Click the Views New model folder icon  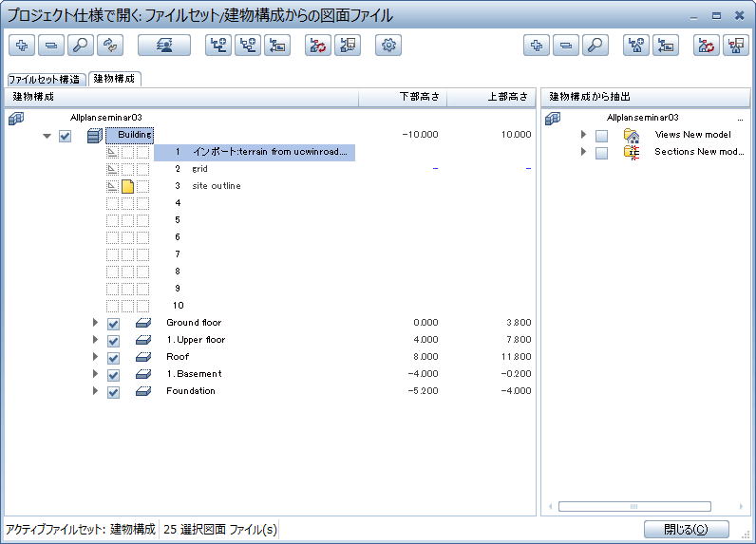coord(632,136)
